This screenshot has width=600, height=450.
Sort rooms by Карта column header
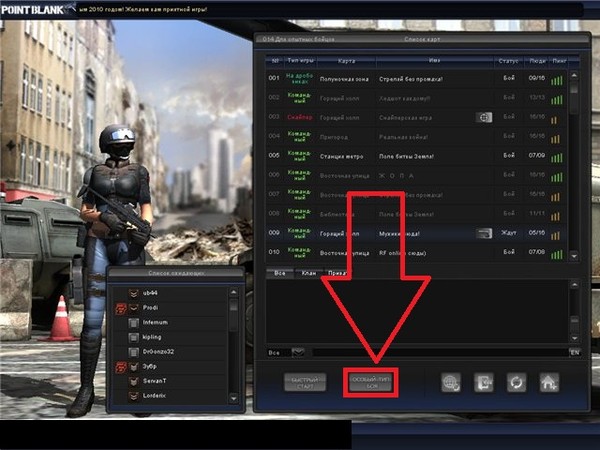[346, 61]
